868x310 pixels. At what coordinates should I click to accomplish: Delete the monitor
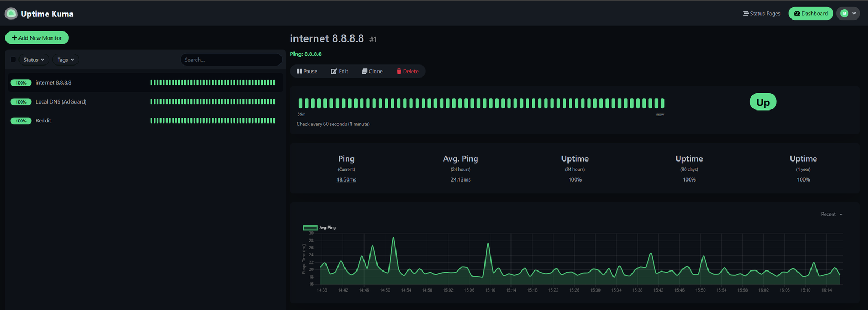[407, 71]
